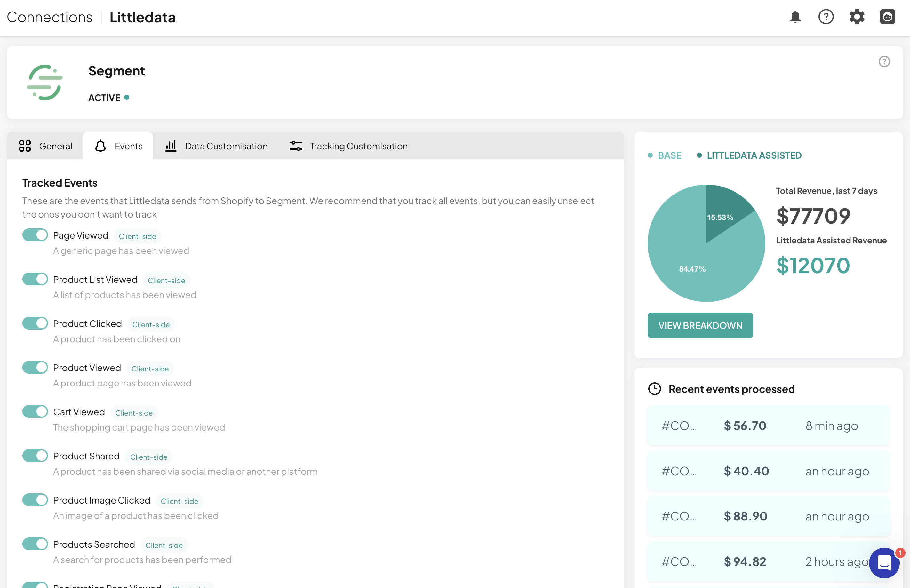Toggle the Cart Viewed event
The height and width of the screenshot is (588, 910).
tap(35, 412)
